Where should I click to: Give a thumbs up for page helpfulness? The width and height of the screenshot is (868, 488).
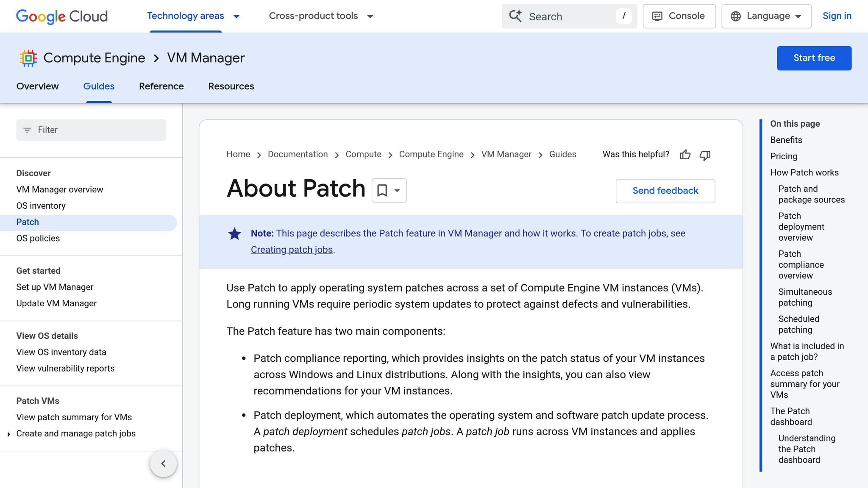685,155
